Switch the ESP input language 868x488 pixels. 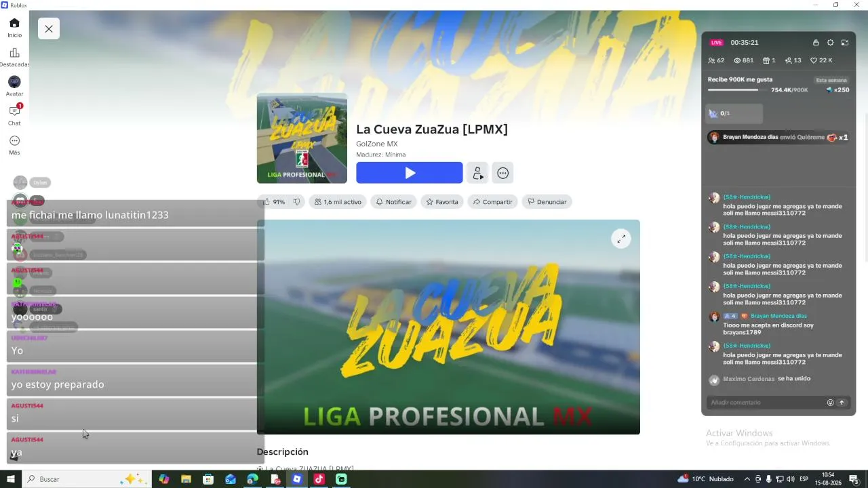(804, 479)
